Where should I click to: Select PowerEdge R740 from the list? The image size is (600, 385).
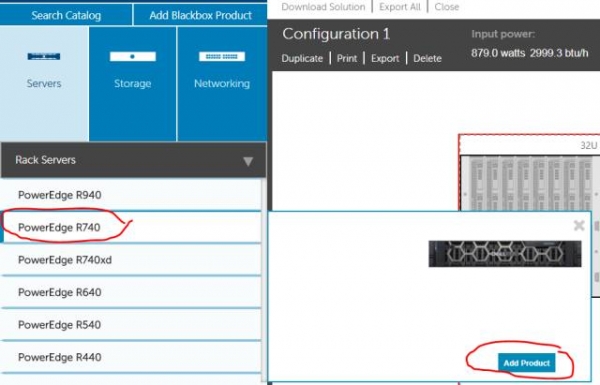coord(131,227)
